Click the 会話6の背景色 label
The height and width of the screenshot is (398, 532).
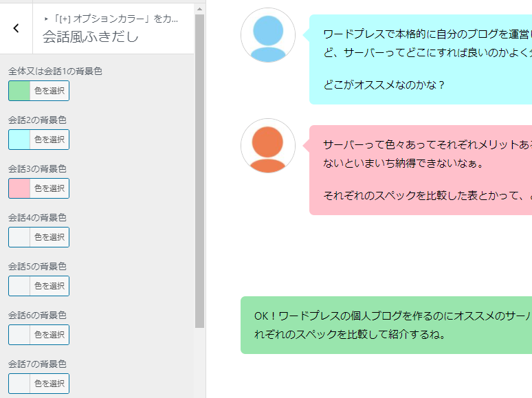pos(37,316)
